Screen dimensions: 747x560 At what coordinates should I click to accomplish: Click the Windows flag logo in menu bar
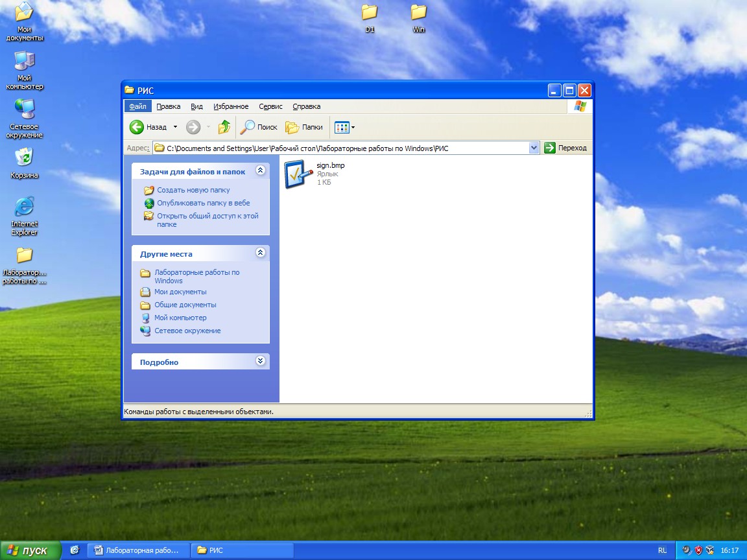click(580, 106)
